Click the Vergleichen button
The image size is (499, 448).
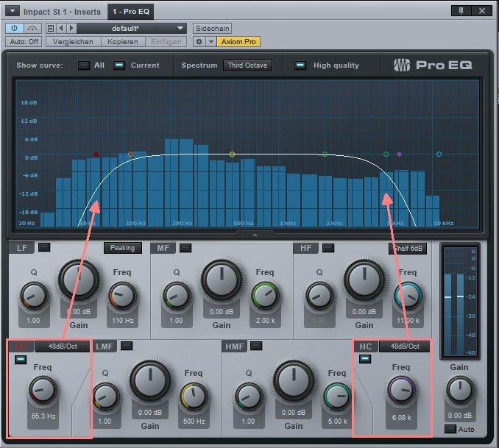73,42
